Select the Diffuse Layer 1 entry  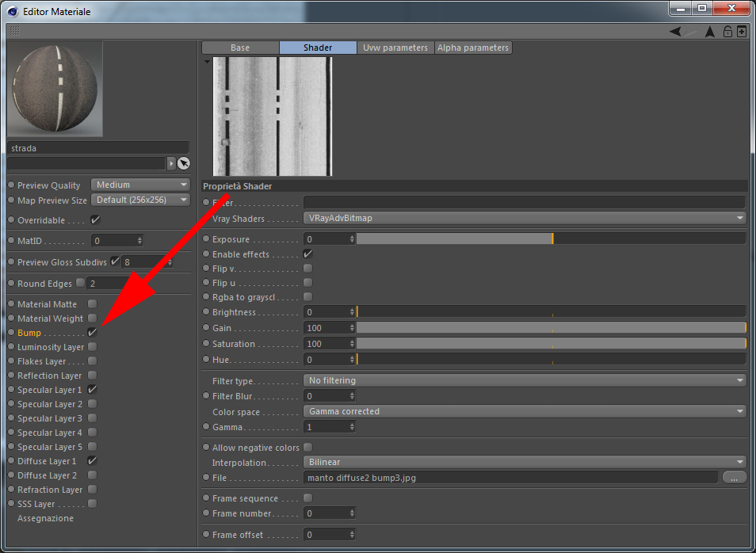pyautogui.click(x=47, y=461)
